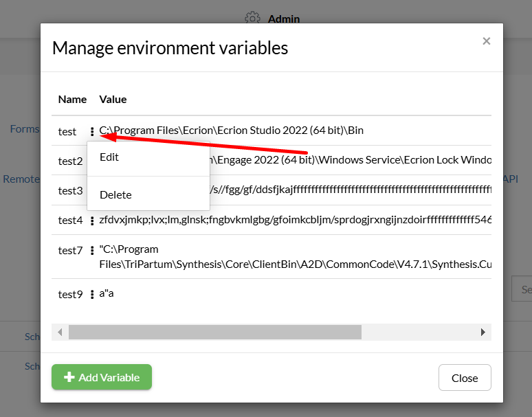Open the three-dot menu for test

coord(92,131)
